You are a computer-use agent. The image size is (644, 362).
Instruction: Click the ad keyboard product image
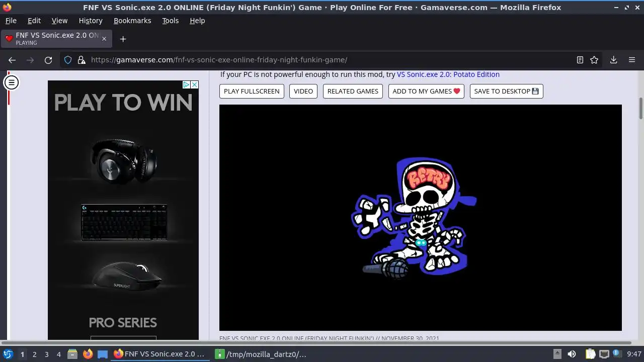point(124,222)
